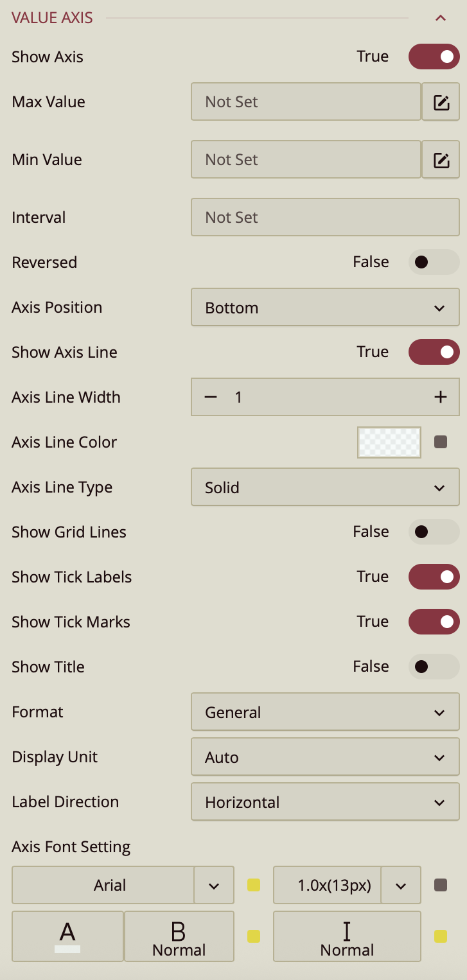Image resolution: width=467 pixels, height=980 pixels.
Task: Disable the Show Axis toggle
Action: tap(434, 57)
